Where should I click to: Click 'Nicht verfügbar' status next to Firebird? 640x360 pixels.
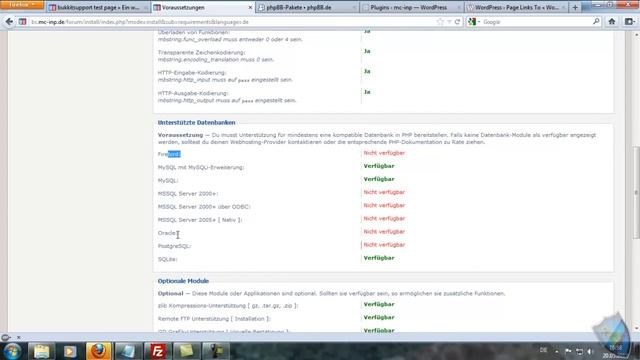click(x=384, y=153)
